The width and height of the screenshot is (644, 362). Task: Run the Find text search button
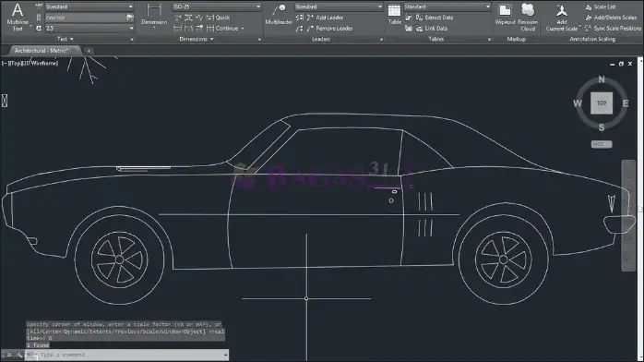click(130, 18)
